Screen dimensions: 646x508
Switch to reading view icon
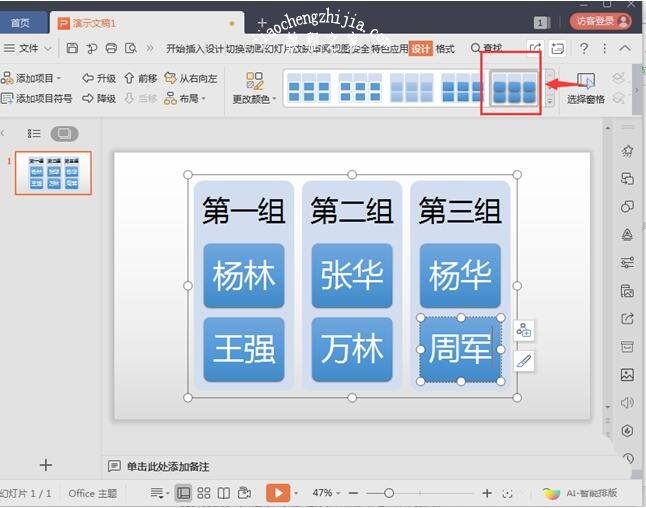click(x=224, y=493)
